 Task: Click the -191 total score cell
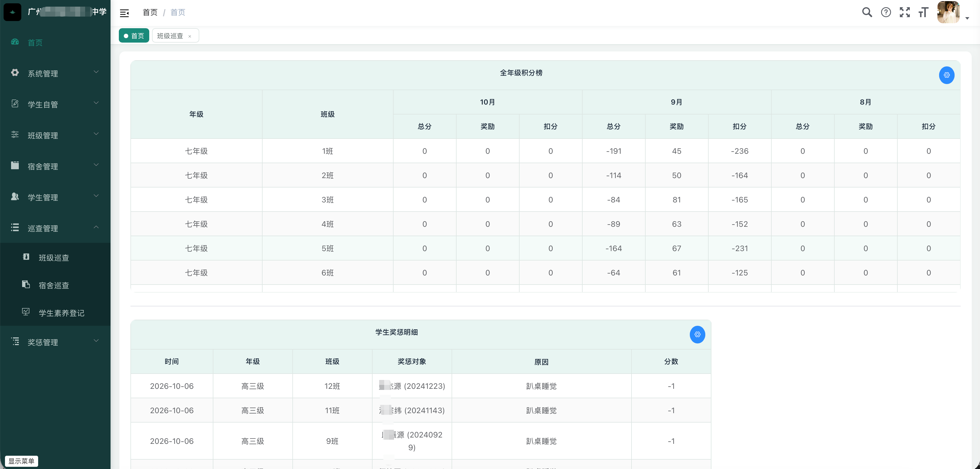pyautogui.click(x=614, y=151)
